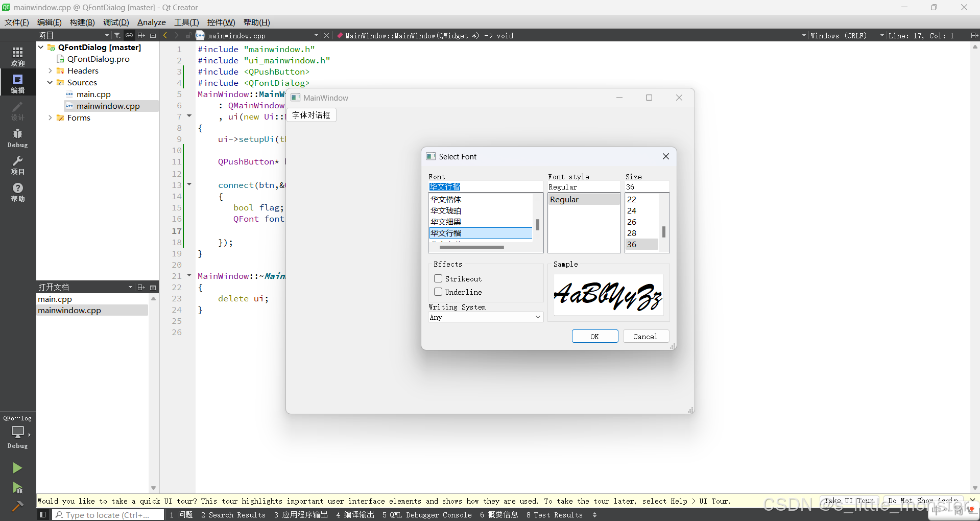The width and height of the screenshot is (980, 521).
Task: Open the kit selector monitor icon
Action: [x=18, y=432]
